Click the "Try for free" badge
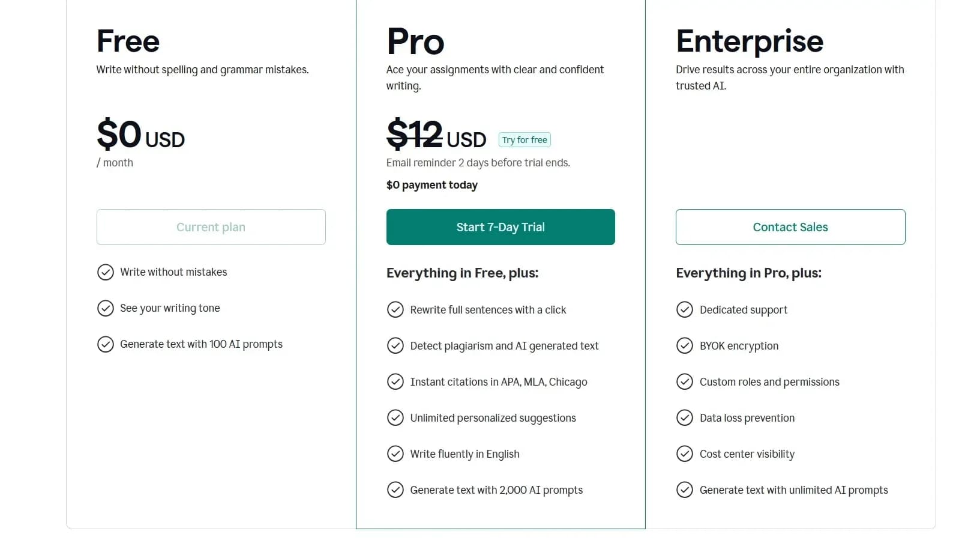This screenshot has width=980, height=546. (524, 139)
